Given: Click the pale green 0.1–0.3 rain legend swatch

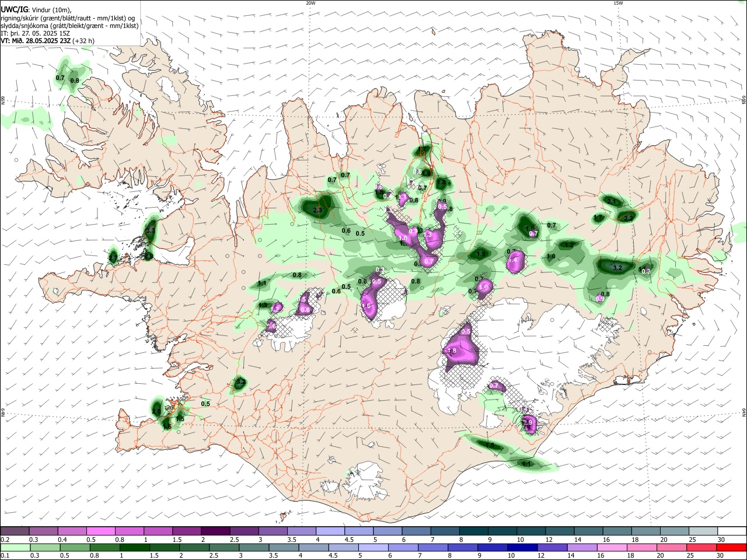Looking at the screenshot, I should [15, 547].
